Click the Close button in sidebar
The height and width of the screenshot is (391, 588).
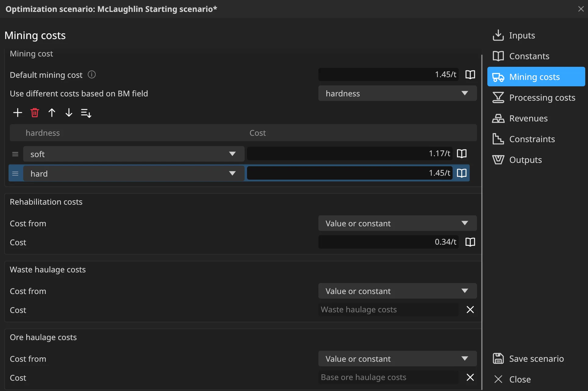click(536, 379)
